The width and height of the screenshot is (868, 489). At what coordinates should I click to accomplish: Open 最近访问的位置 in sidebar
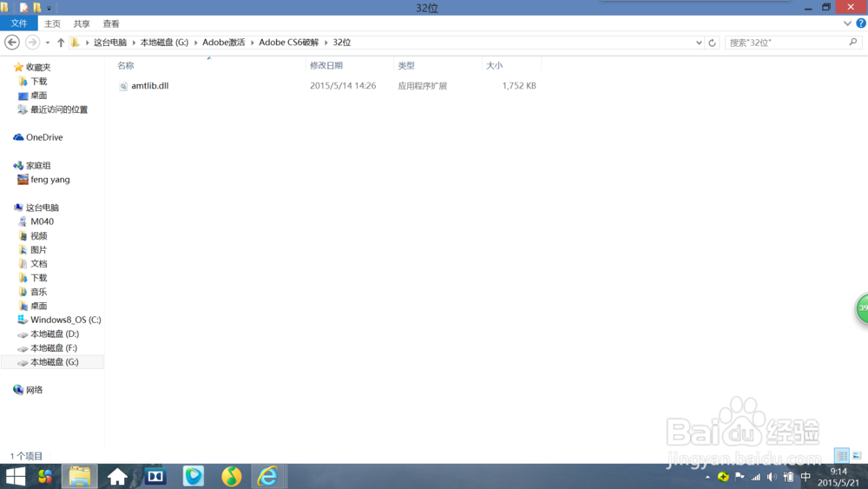(59, 109)
